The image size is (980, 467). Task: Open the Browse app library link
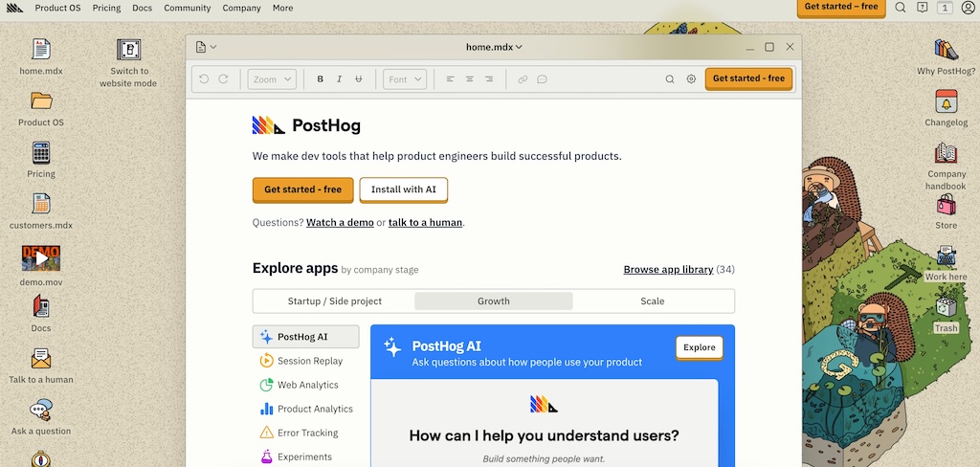[668, 270]
